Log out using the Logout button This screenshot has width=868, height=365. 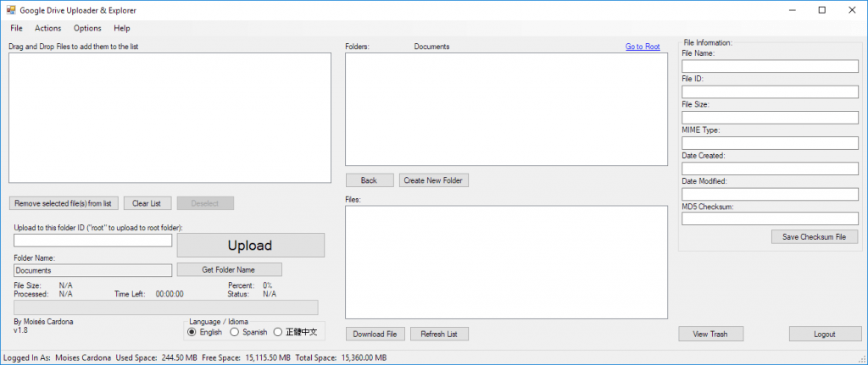pos(825,334)
